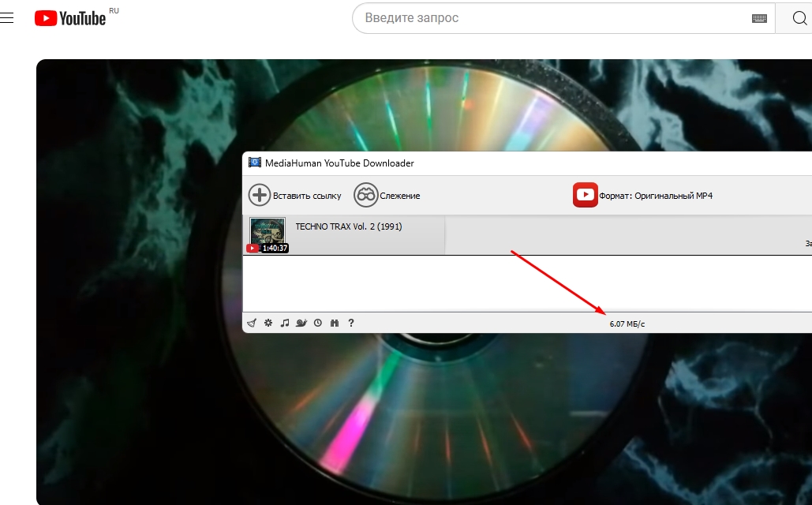Open help with the question mark icon

pyautogui.click(x=351, y=323)
